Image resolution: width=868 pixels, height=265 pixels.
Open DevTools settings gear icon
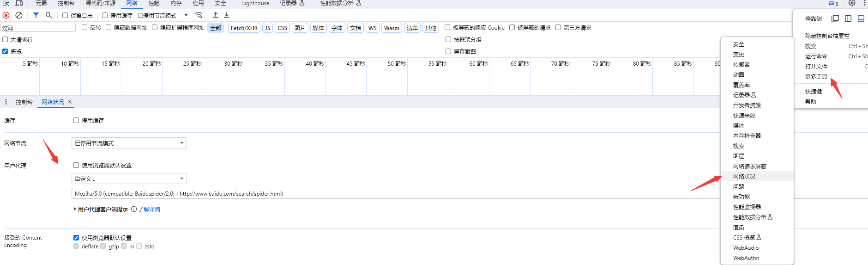pyautogui.click(x=852, y=3)
